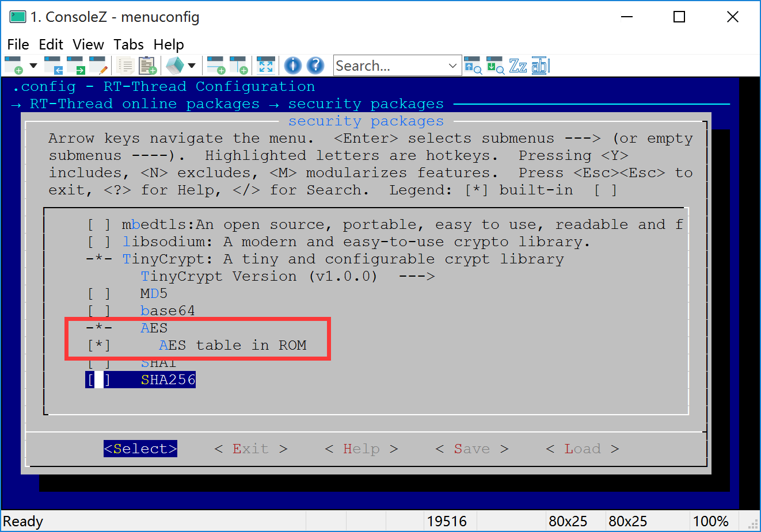Click the Help question mark icon
This screenshot has width=761, height=532.
(315, 66)
